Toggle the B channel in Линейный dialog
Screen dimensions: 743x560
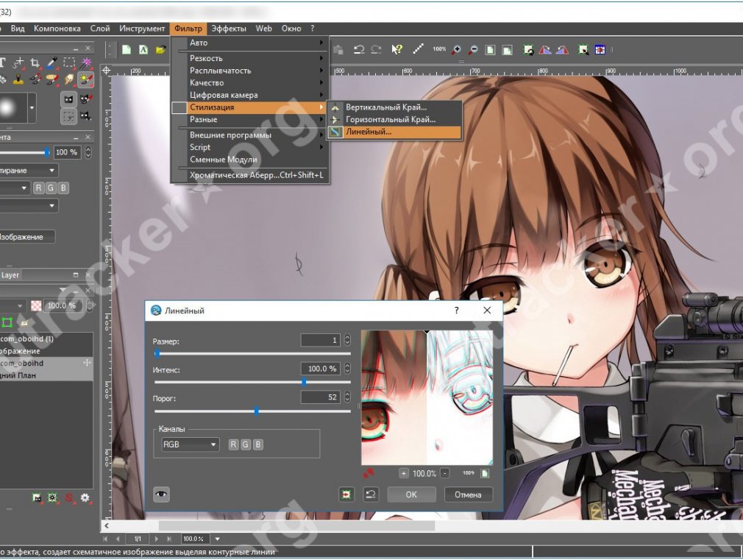[257, 444]
